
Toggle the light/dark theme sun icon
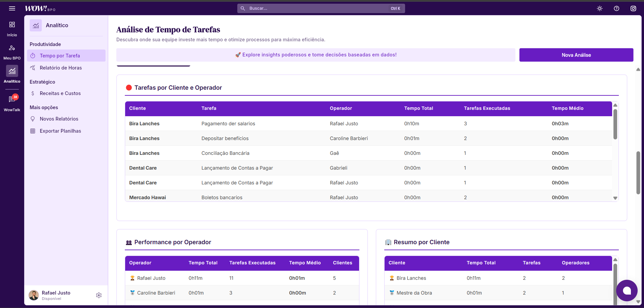point(600,8)
